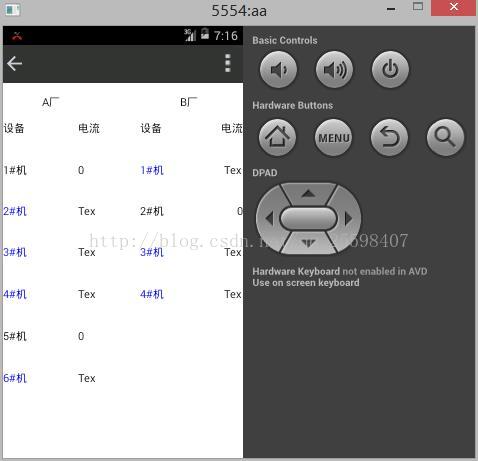The width and height of the screenshot is (478, 461).
Task: Open 1#机 link under B厂
Action: coord(152,170)
